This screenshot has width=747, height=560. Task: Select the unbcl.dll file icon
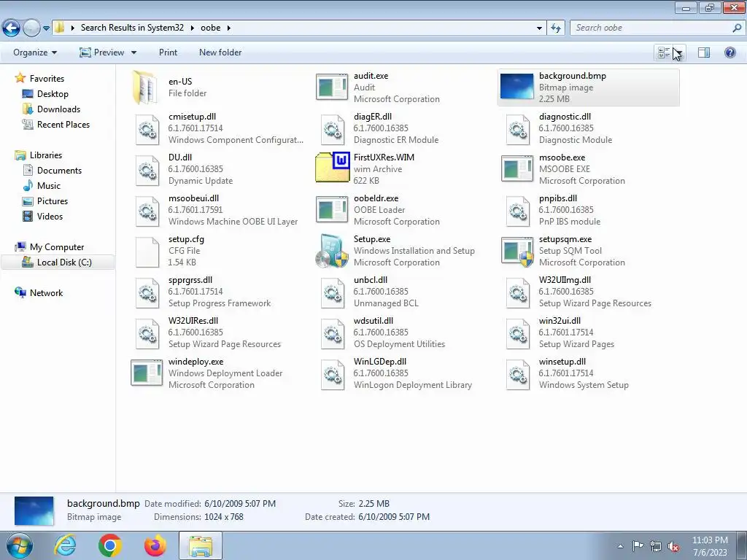(333, 292)
